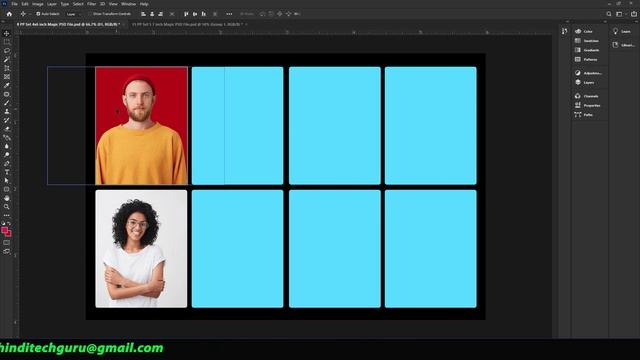Viewport: 640px width, 360px height.
Task: Click the History panel icon
Action: click(564, 31)
